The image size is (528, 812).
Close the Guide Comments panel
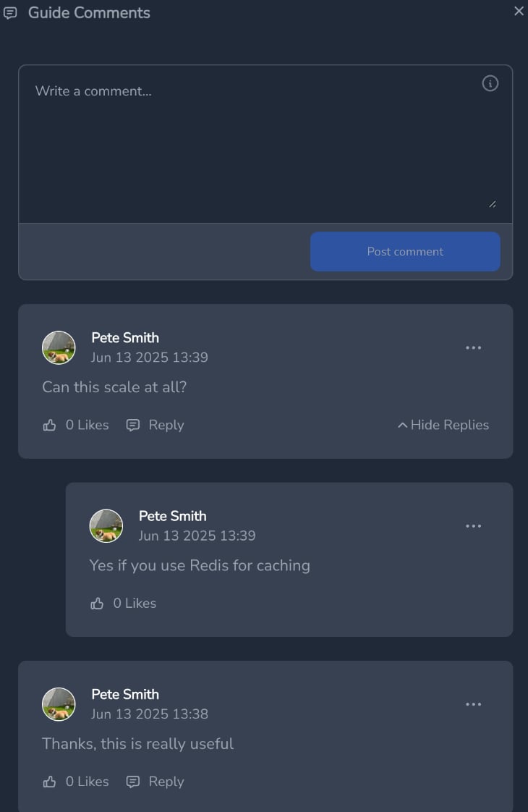tap(519, 11)
